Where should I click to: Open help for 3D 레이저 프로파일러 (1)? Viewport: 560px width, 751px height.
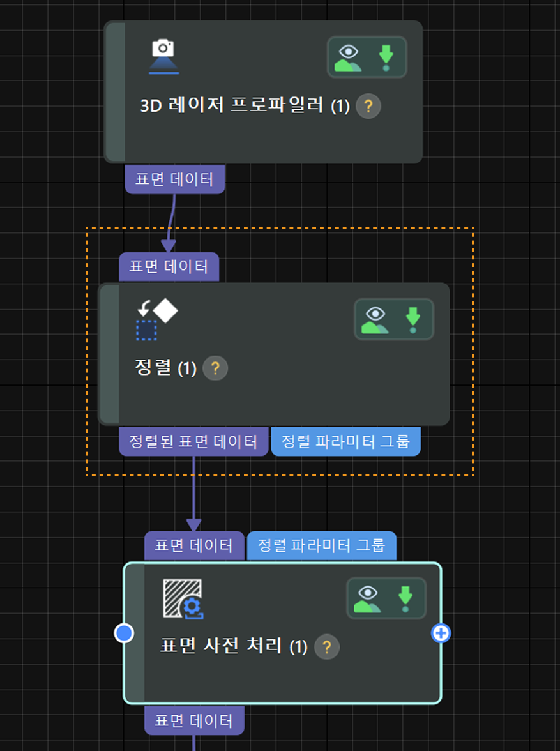click(368, 106)
